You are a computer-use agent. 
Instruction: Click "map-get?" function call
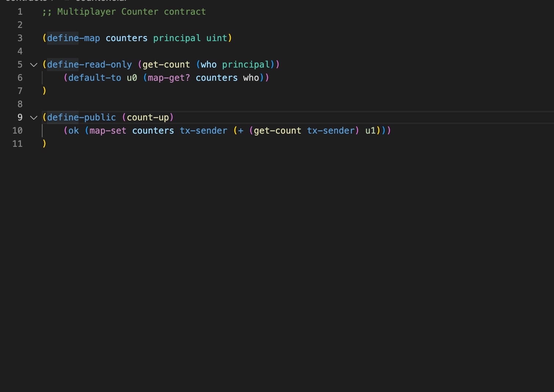tap(169, 78)
